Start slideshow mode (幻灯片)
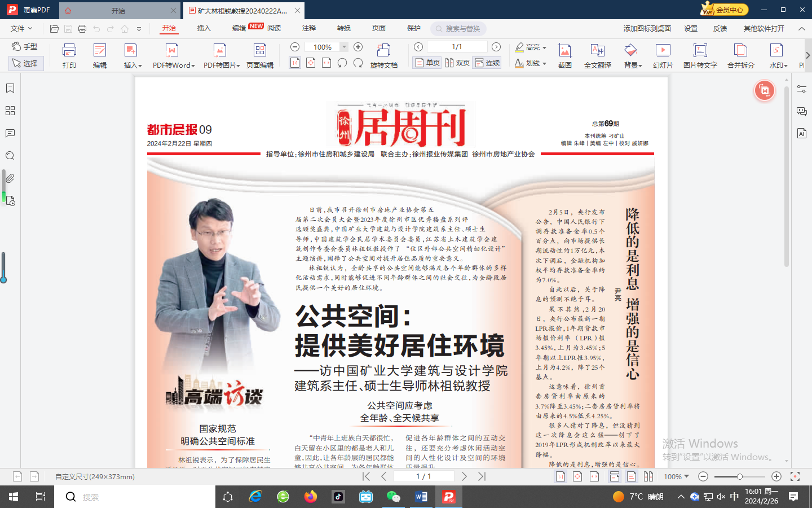This screenshot has height=508, width=812. (x=663, y=55)
